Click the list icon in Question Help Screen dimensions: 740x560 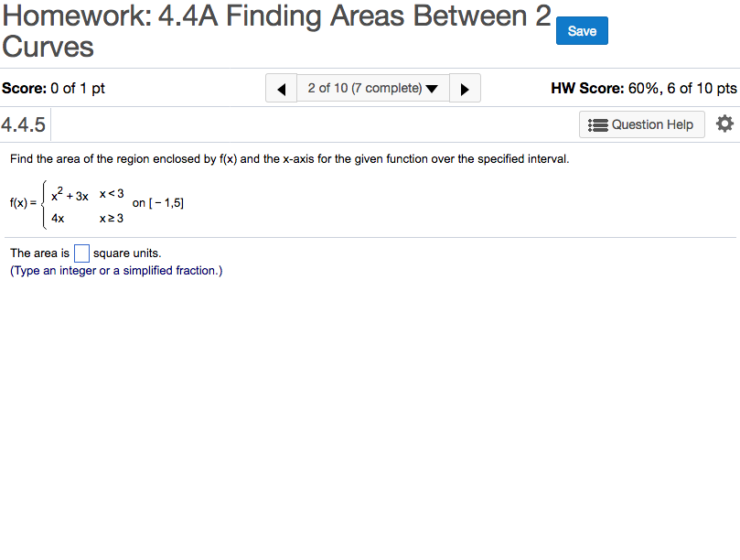pyautogui.click(x=598, y=124)
